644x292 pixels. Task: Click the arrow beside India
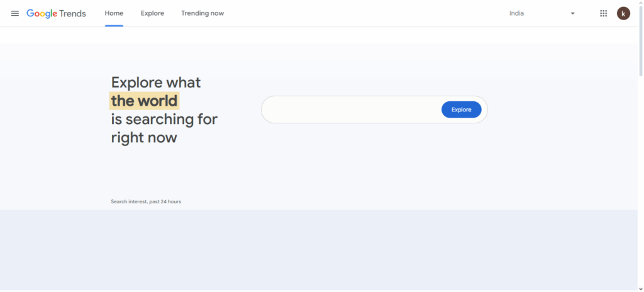[x=572, y=13]
